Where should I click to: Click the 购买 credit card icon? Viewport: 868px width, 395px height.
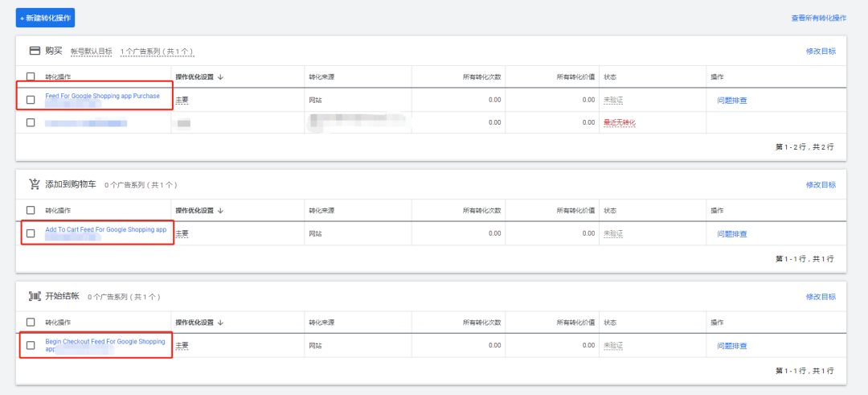pos(35,51)
